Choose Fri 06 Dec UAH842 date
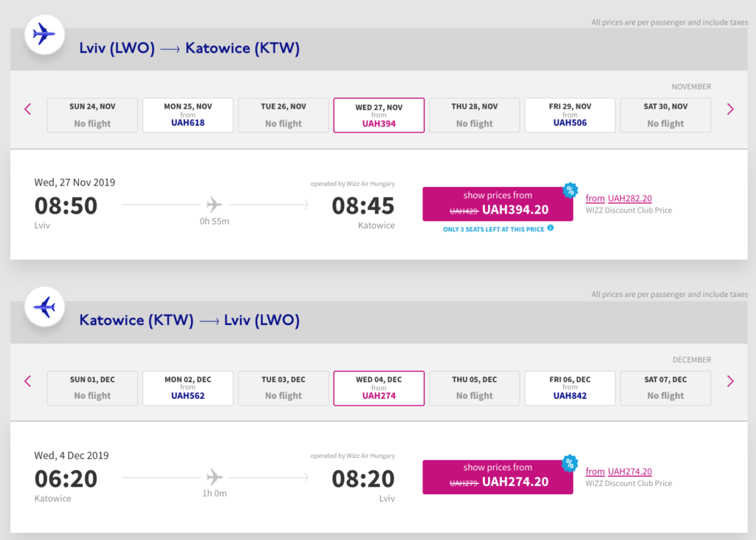The image size is (756, 540). click(x=570, y=388)
